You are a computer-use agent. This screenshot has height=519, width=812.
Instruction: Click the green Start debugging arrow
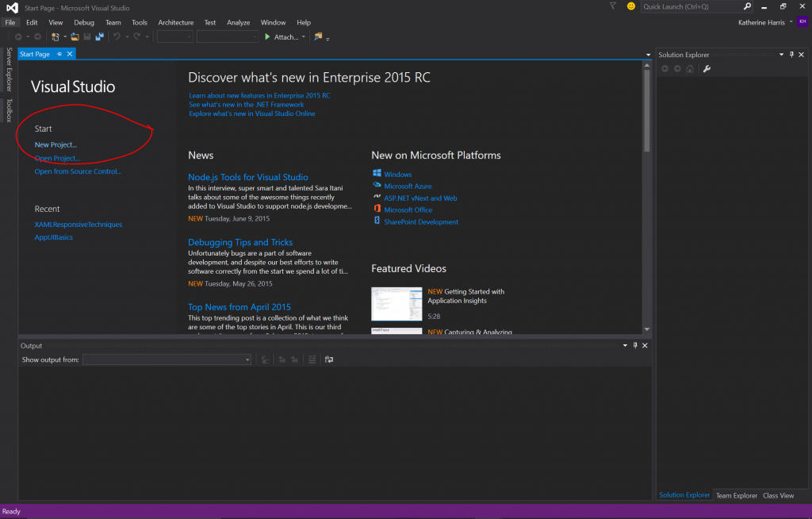[267, 37]
